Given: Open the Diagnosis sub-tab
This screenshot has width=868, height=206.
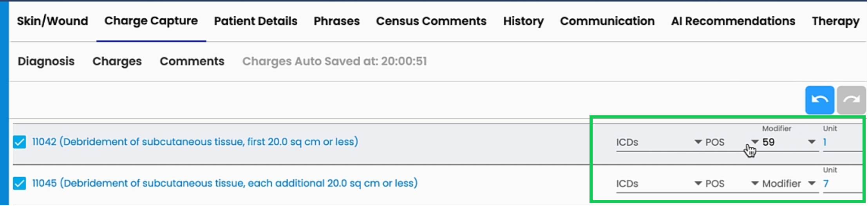Looking at the screenshot, I should click(46, 62).
